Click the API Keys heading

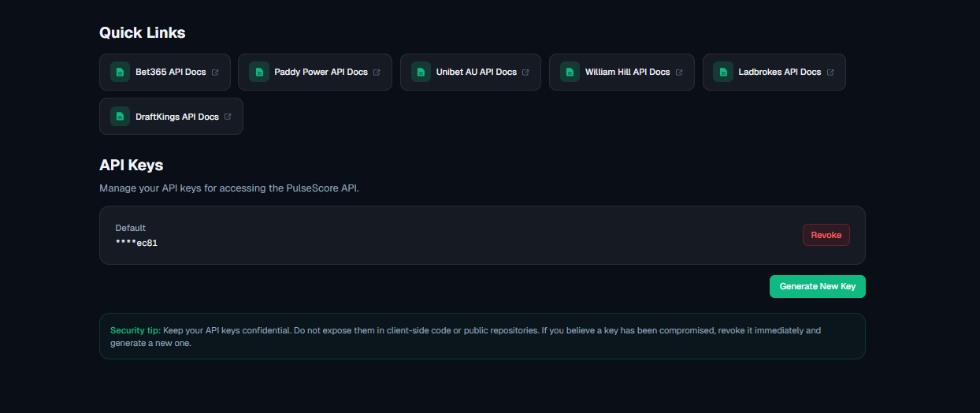131,165
